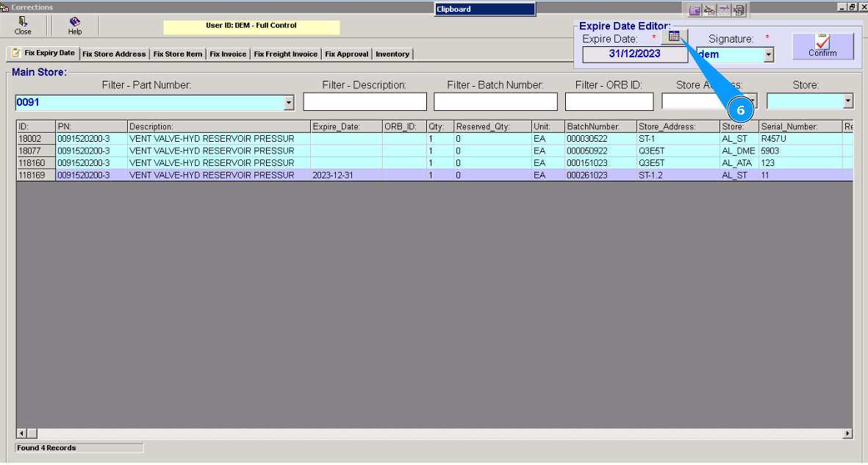Click store cell AL_DME
Image resolution: width=868 pixels, height=465 pixels.
[x=739, y=151]
